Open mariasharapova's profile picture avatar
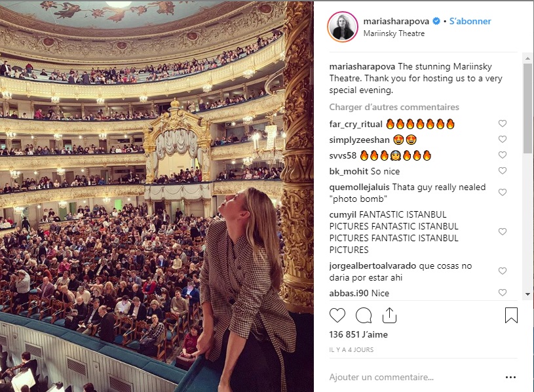The width and height of the screenshot is (534, 392). coord(343,27)
